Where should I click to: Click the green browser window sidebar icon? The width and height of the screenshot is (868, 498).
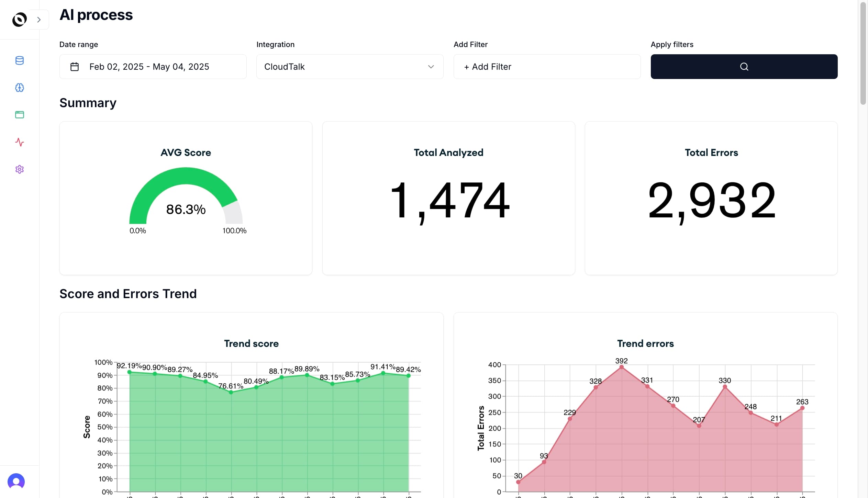[20, 115]
